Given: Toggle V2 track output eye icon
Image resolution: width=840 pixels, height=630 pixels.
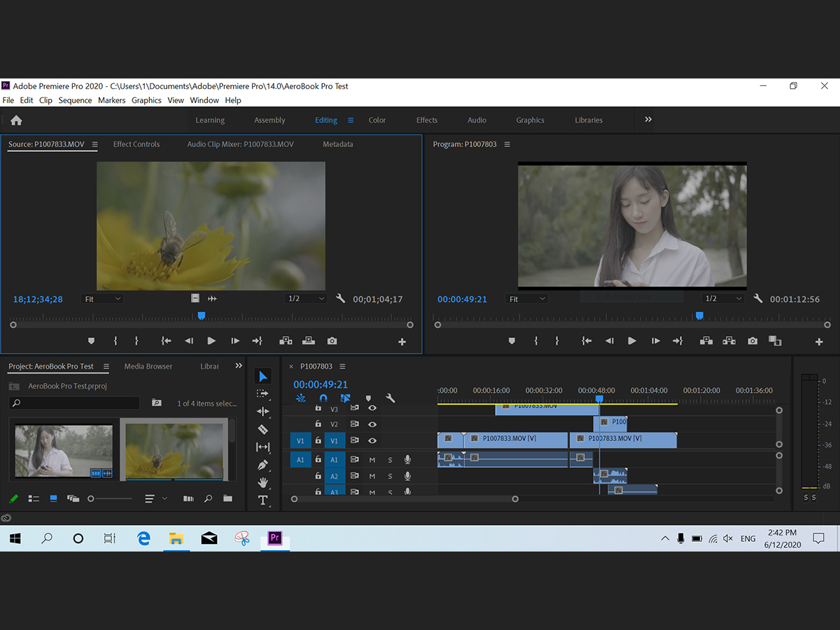Looking at the screenshot, I should pyautogui.click(x=372, y=424).
